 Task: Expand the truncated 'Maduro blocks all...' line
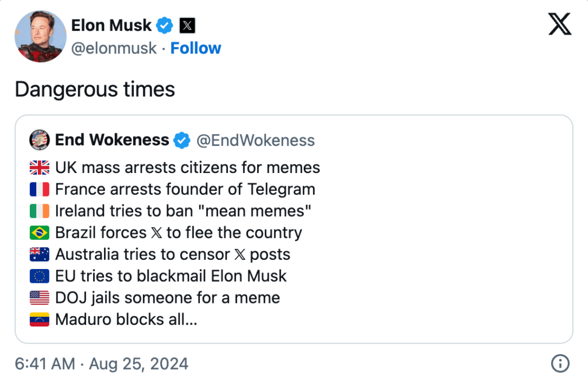pos(126,320)
